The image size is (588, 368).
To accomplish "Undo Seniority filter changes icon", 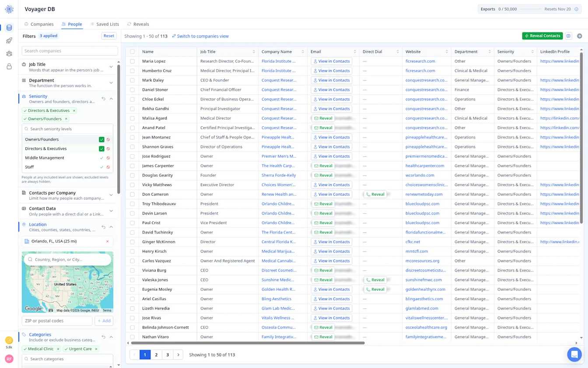I will click(x=103, y=99).
